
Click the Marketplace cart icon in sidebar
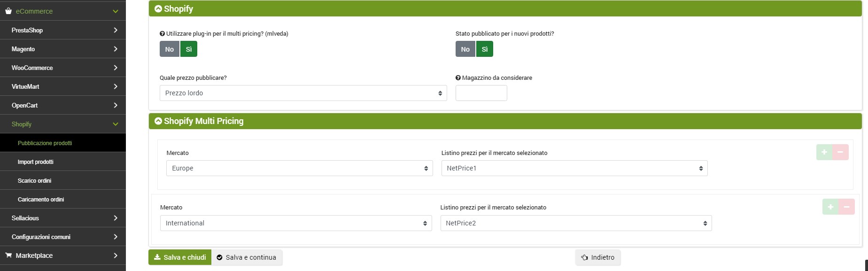8,256
